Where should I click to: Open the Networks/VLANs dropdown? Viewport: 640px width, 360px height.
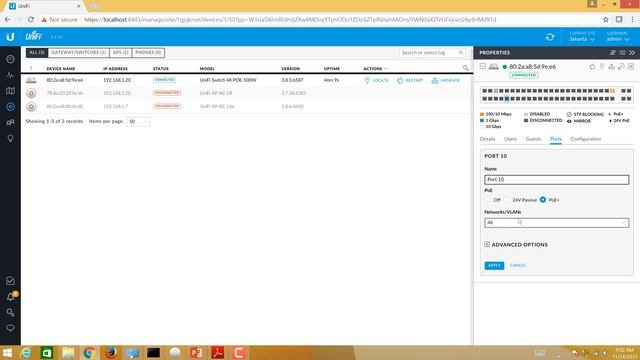click(556, 223)
